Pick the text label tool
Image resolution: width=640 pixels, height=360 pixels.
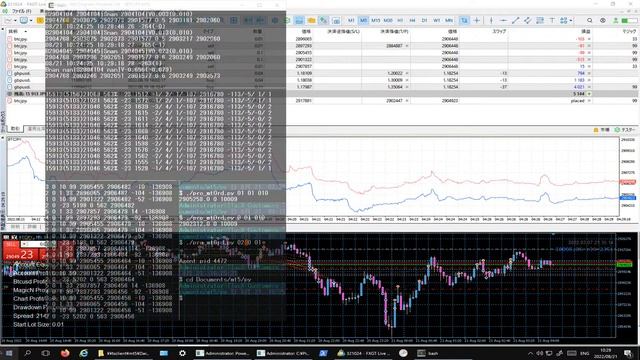click(552, 20)
